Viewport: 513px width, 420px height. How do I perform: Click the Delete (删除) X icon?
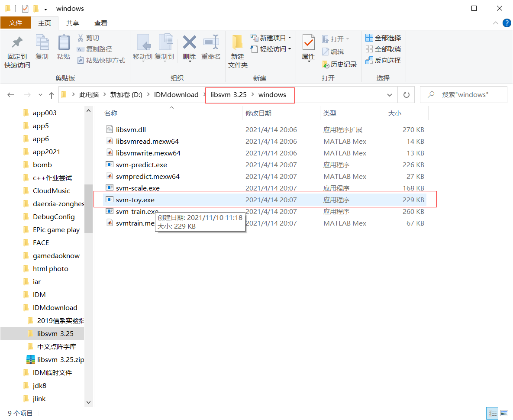click(x=189, y=42)
